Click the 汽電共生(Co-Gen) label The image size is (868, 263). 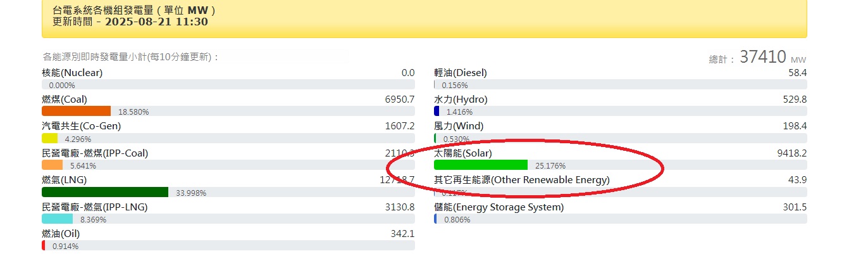pyautogui.click(x=81, y=126)
